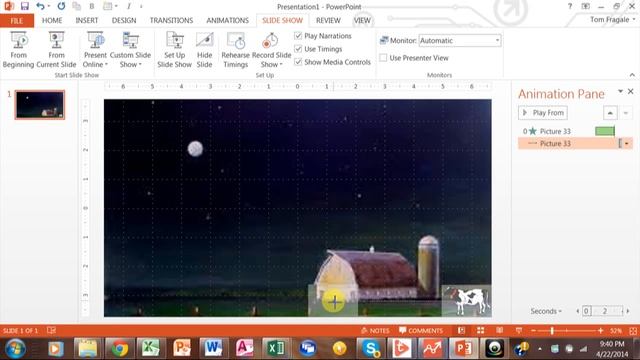Click the Record Slide Show icon

point(271,41)
